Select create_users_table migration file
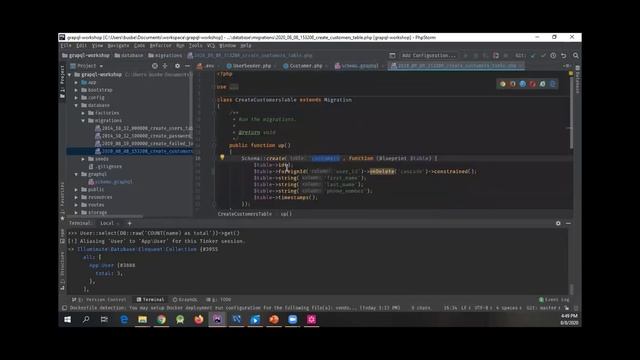Viewport: 640px width, 360px height. (x=144, y=128)
